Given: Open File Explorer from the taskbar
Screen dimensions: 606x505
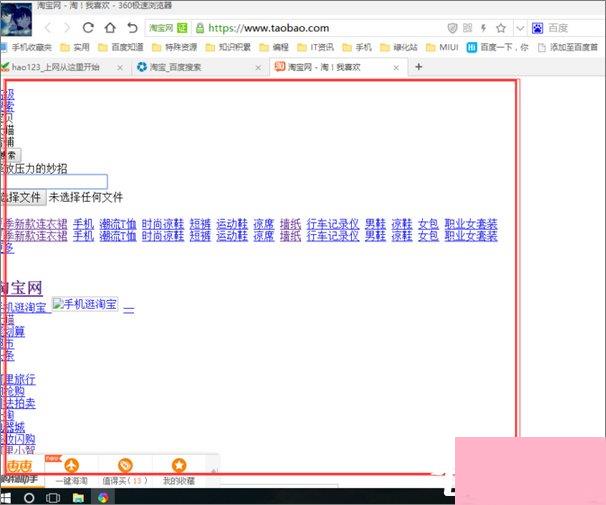Looking at the screenshot, I should [78, 498].
